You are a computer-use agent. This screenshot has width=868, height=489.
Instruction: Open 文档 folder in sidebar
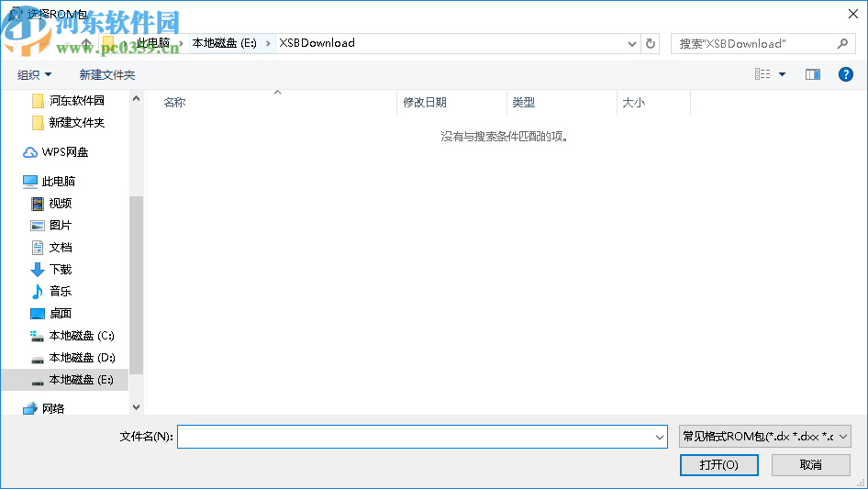(x=61, y=248)
